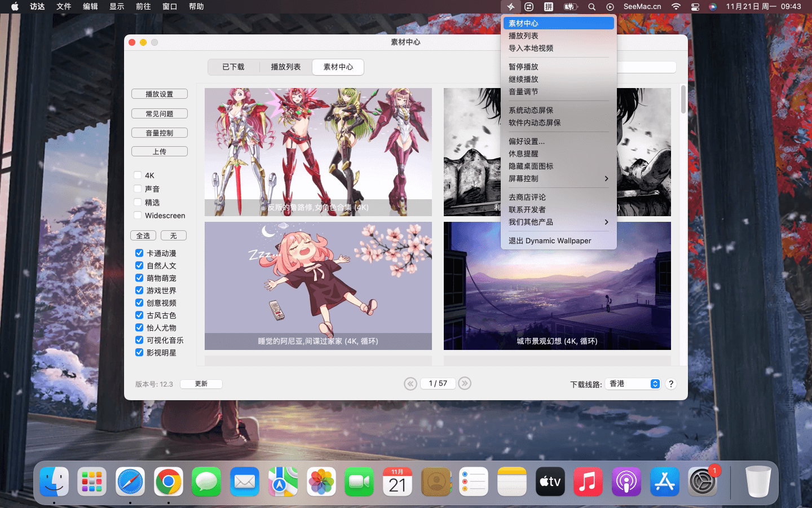Expand the 屏幕控制 submenu
This screenshot has width=812, height=508.
coord(558,178)
